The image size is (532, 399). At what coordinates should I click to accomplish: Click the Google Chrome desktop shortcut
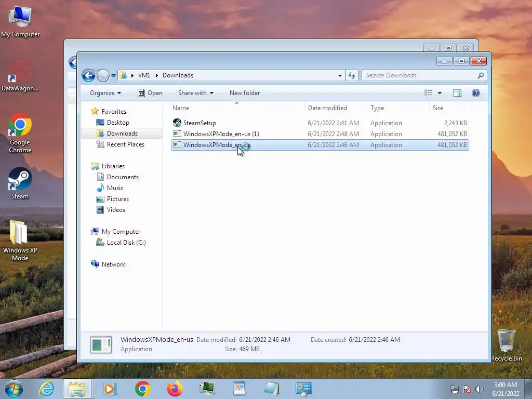click(20, 134)
